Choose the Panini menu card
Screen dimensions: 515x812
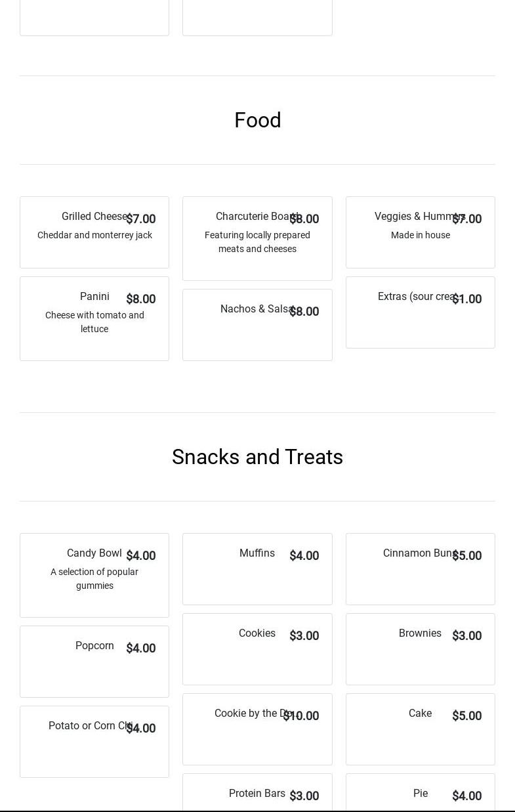tap(94, 318)
